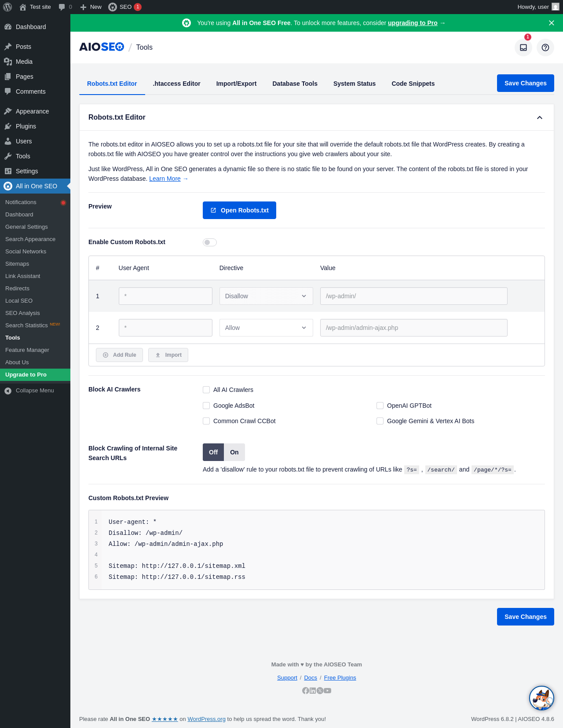Click the bottom Save Changes button
563x728 pixels.
[x=526, y=617]
